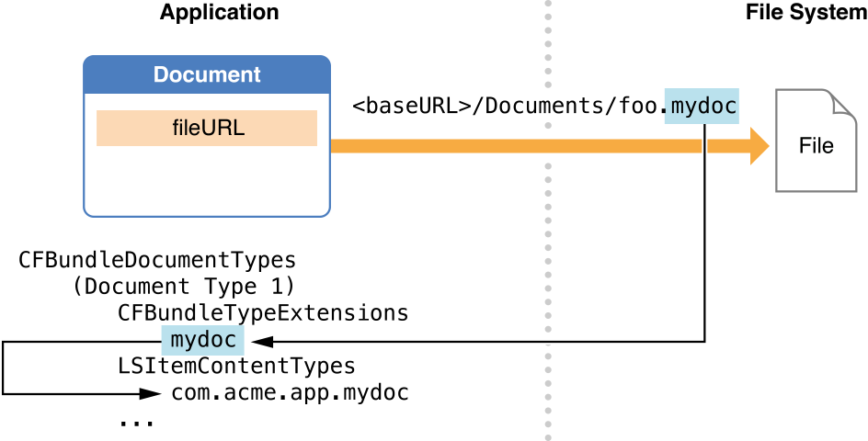Select the highlighted mydoc under CFBundleTypeExtensions

203,341
